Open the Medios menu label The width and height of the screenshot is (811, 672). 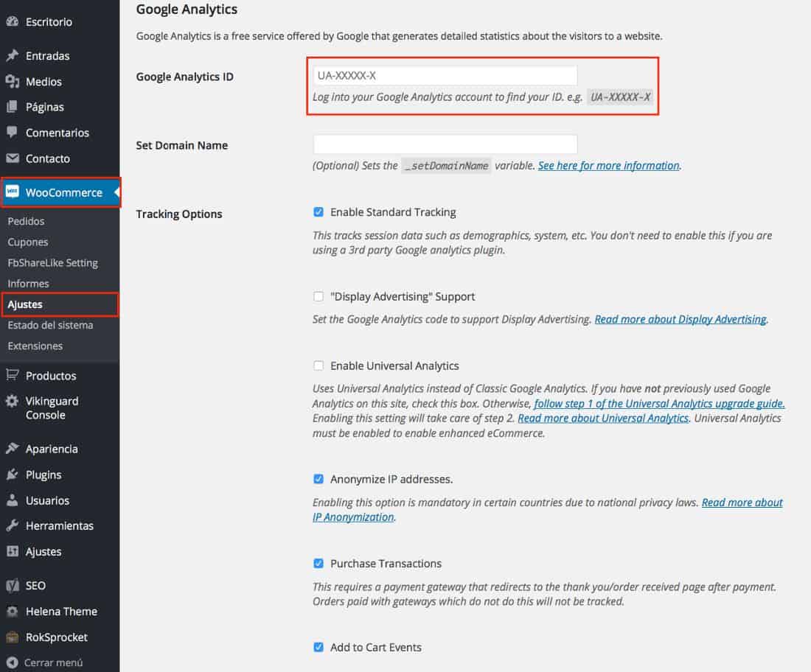tap(43, 82)
